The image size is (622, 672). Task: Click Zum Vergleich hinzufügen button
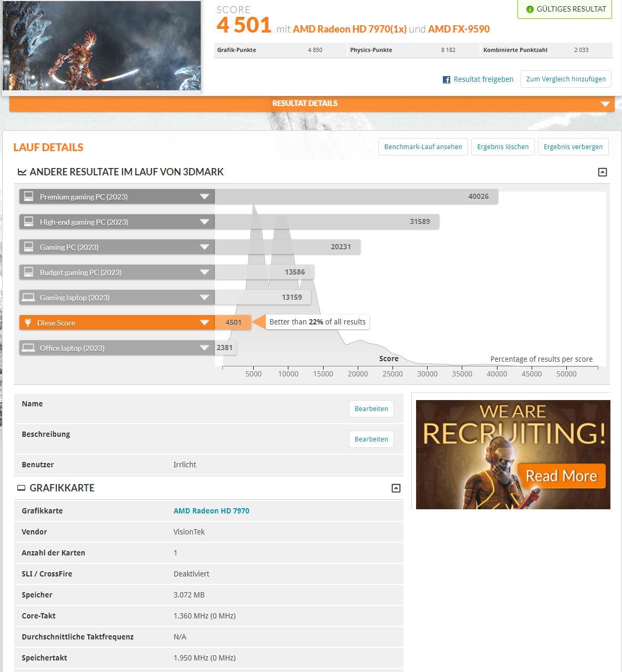click(x=566, y=79)
